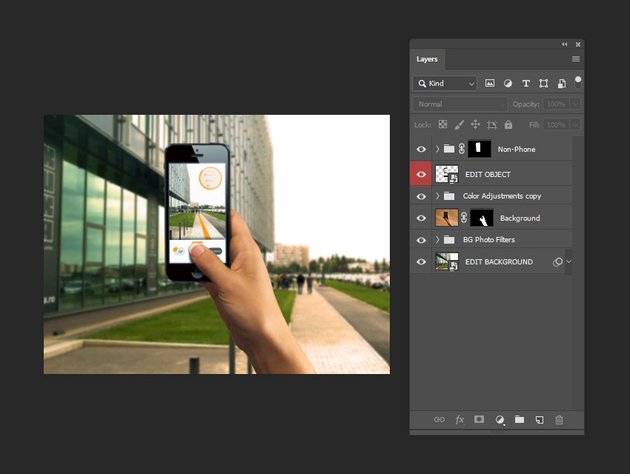Hide the Non-Phone group

click(x=421, y=149)
